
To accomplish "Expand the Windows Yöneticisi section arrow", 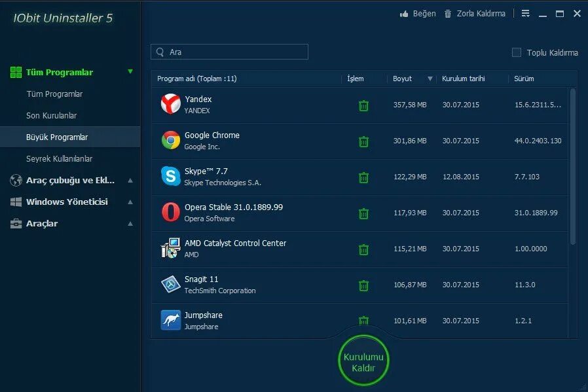I will point(130,202).
